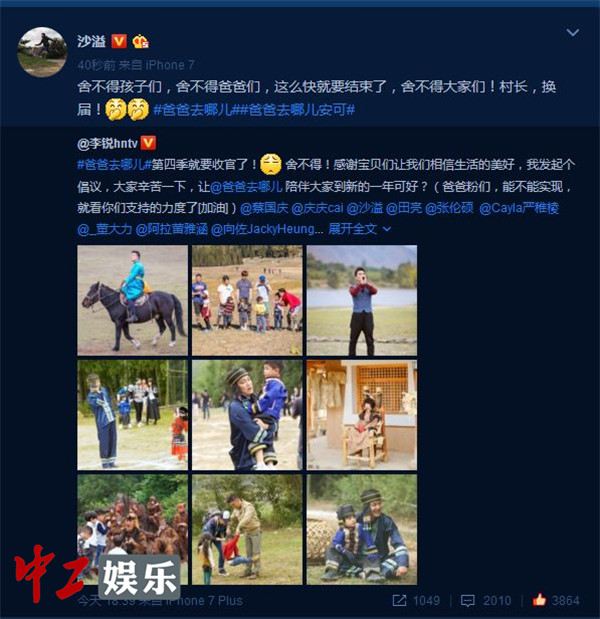The image size is (600, 619).
Task: Open the photo of child in wooden chair
Action: (x=362, y=415)
